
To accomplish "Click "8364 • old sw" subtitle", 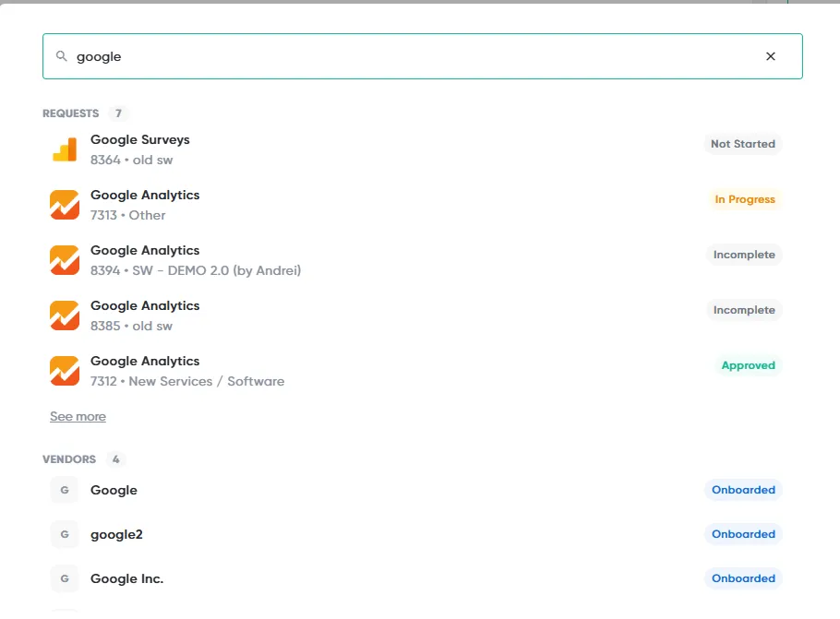I will click(x=131, y=161).
